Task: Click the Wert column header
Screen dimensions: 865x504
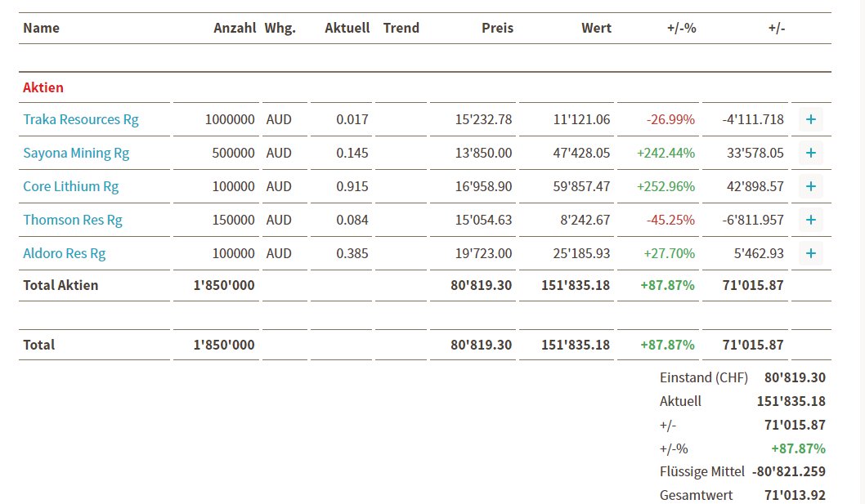Action: point(596,28)
